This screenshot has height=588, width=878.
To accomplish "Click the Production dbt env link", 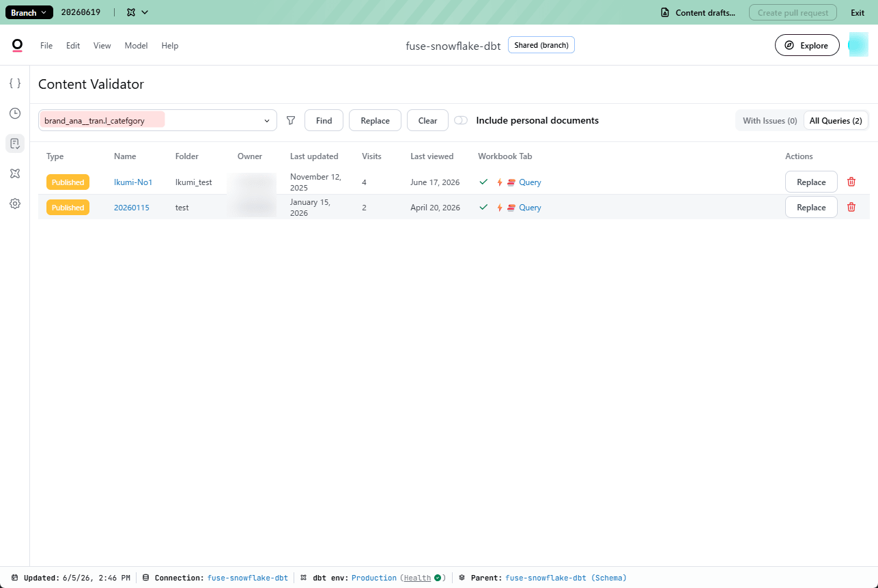I will click(x=374, y=578).
